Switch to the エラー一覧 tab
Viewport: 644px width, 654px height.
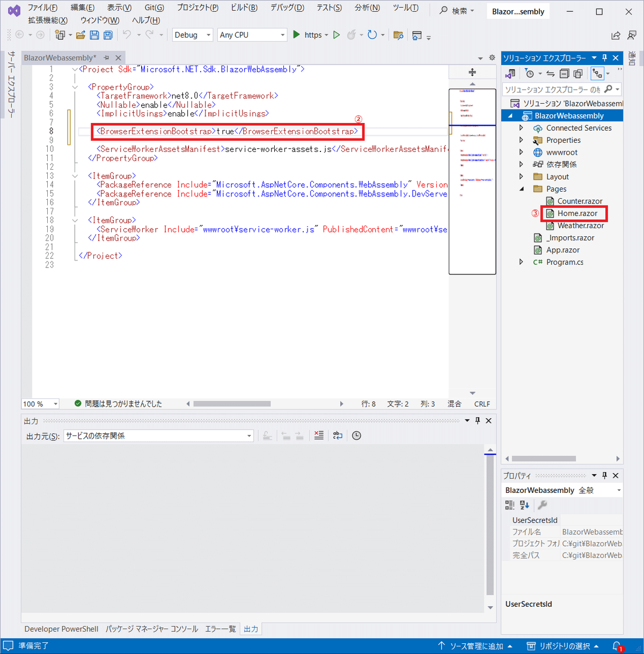point(220,629)
